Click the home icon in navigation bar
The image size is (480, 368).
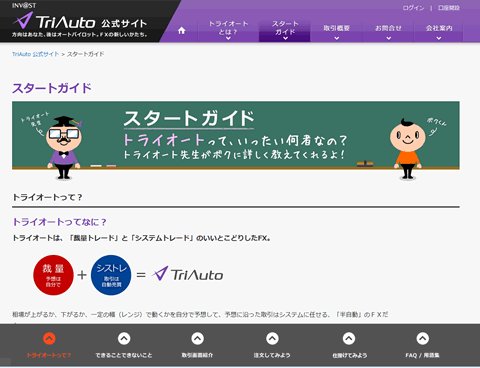point(181,31)
